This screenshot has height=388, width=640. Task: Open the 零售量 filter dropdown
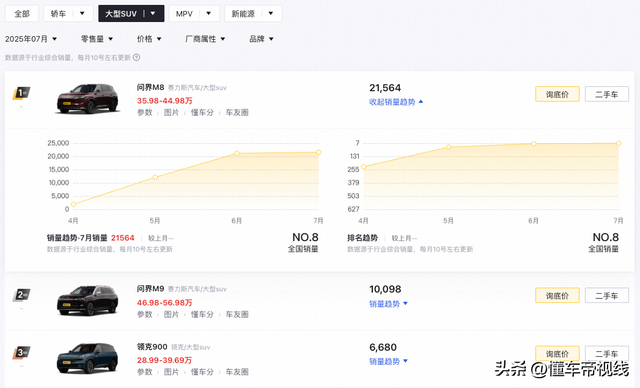tap(97, 39)
